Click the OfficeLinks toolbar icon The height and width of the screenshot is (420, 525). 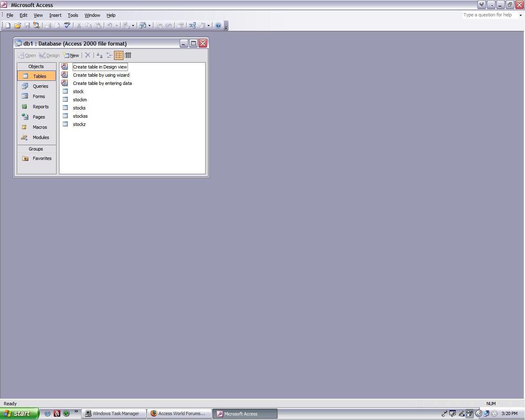coord(126,25)
